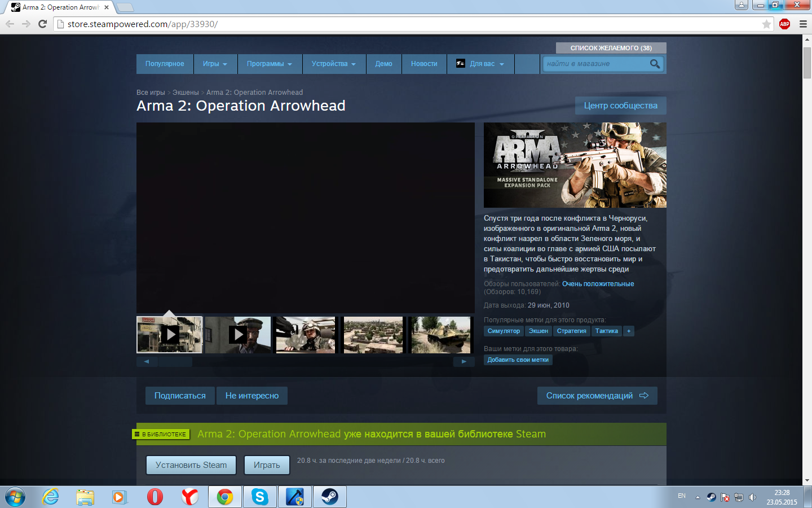Open Yandex browser from taskbar
The height and width of the screenshot is (508, 812).
pos(190,497)
